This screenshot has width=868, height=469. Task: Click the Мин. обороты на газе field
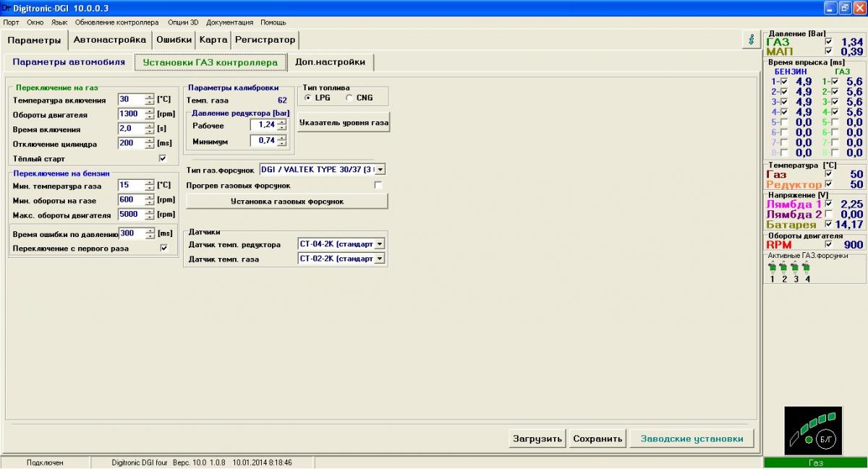(132, 200)
